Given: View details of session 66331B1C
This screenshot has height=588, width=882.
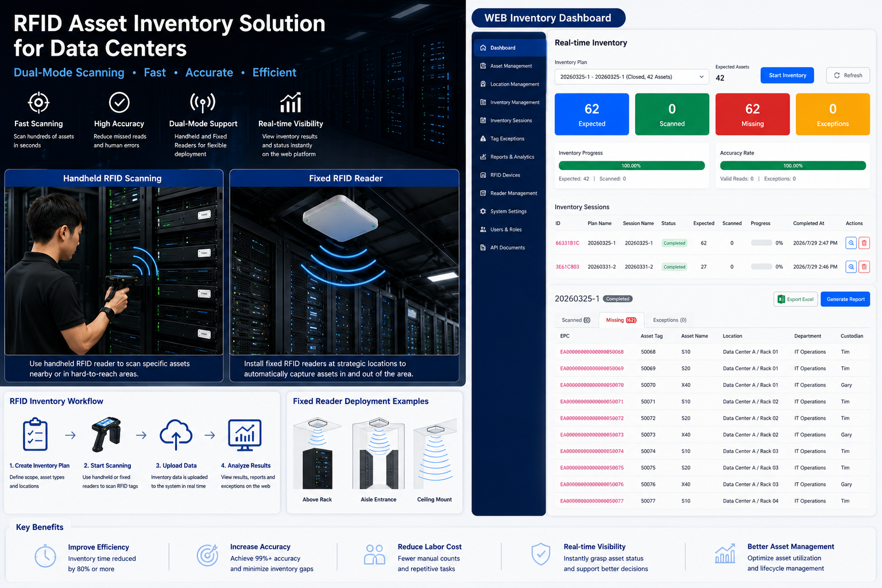Looking at the screenshot, I should click(851, 243).
